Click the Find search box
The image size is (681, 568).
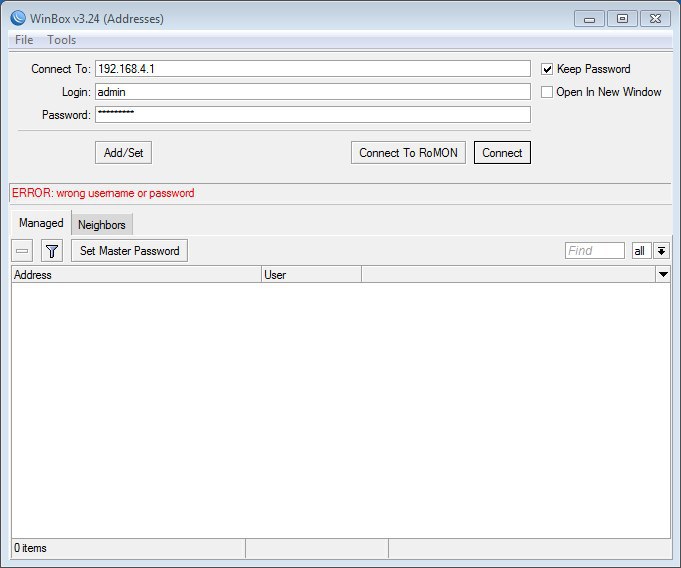pos(595,251)
